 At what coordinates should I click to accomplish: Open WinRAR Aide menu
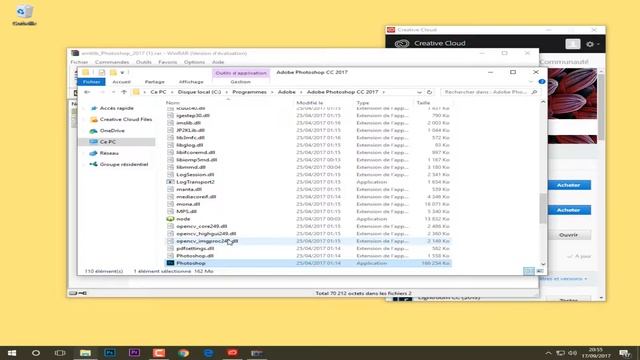pos(218,62)
